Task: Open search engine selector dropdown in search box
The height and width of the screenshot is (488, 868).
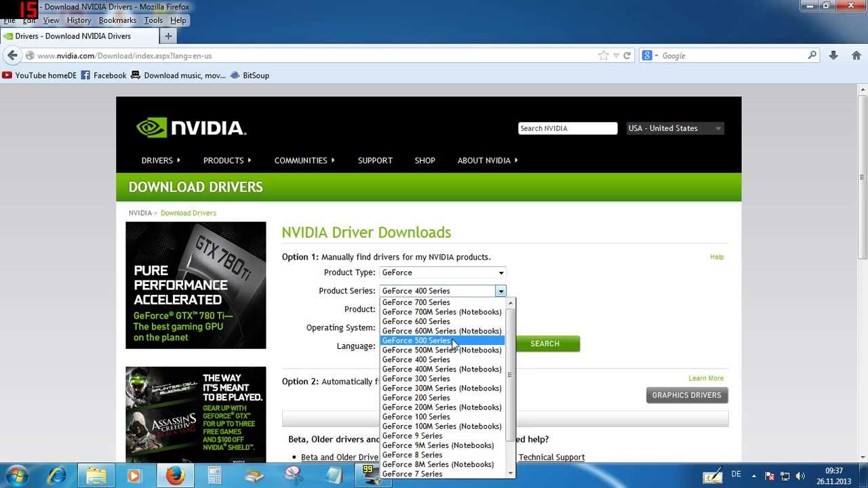Action: tap(650, 56)
